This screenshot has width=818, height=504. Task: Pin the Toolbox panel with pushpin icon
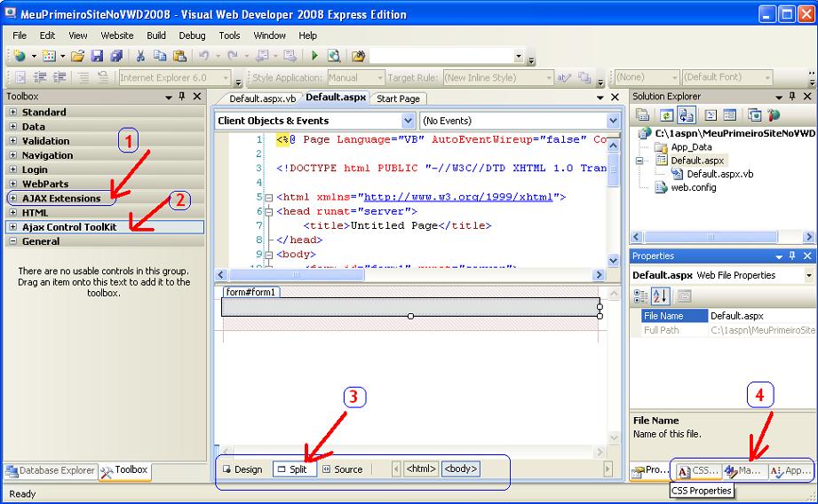181,97
